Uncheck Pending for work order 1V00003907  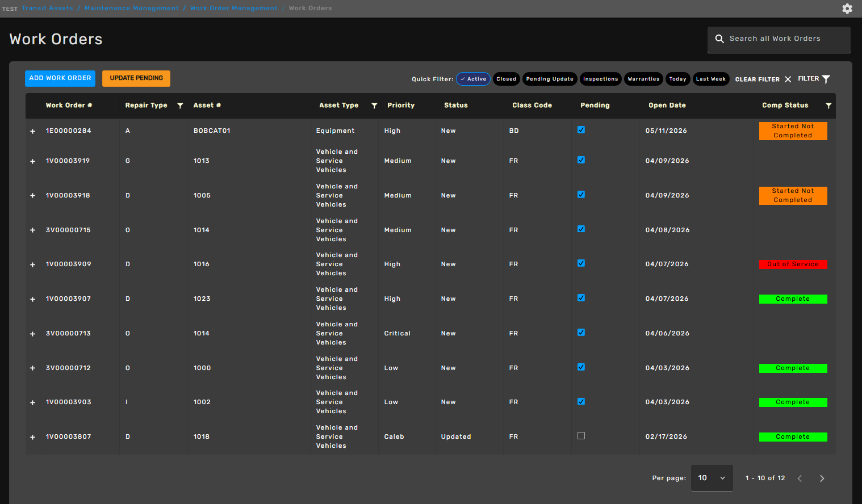(x=581, y=298)
